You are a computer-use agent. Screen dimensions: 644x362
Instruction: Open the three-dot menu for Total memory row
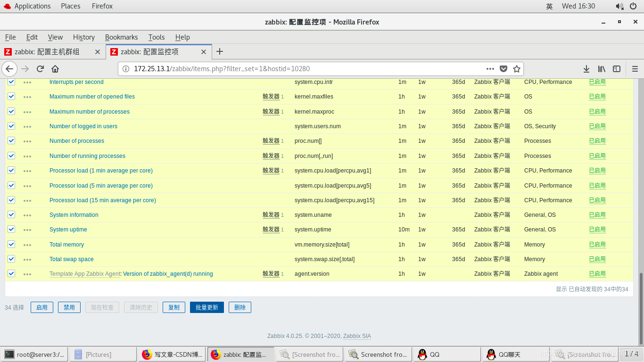(27, 245)
